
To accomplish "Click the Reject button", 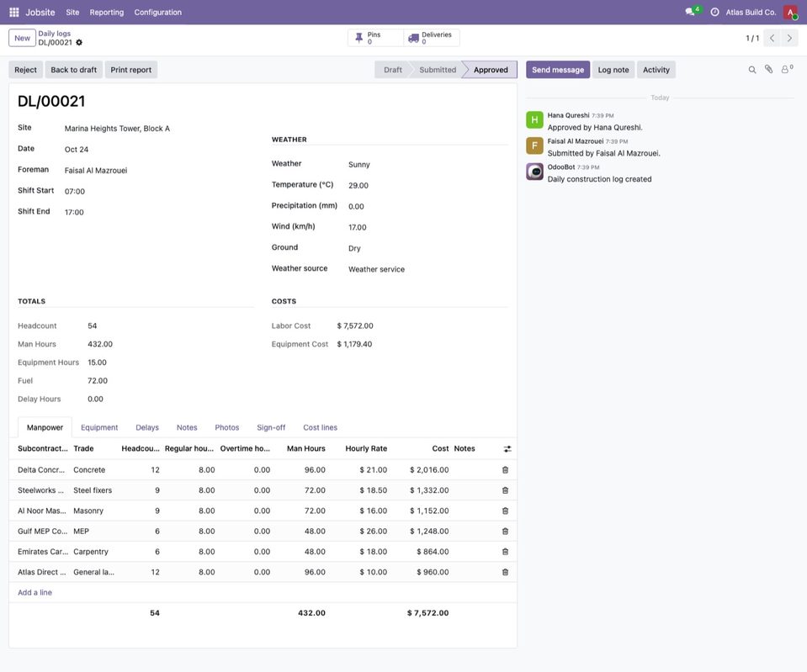I will pos(26,70).
